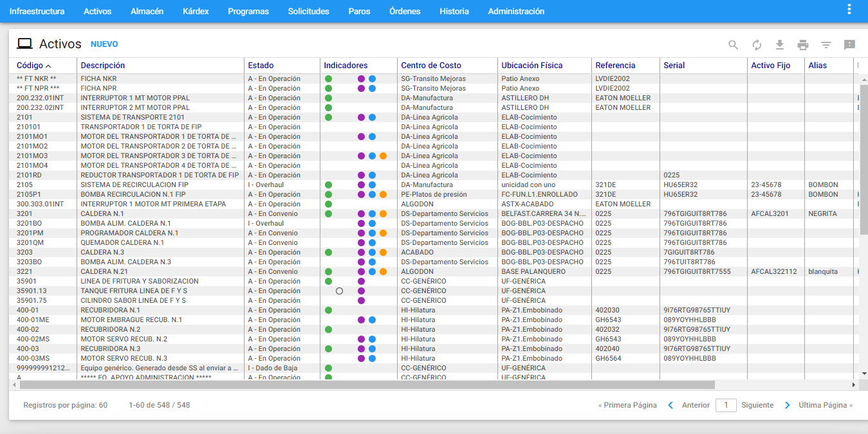Click orange indicator in CALDERA N.1 row
This screenshot has height=434, width=868.
[x=383, y=213]
